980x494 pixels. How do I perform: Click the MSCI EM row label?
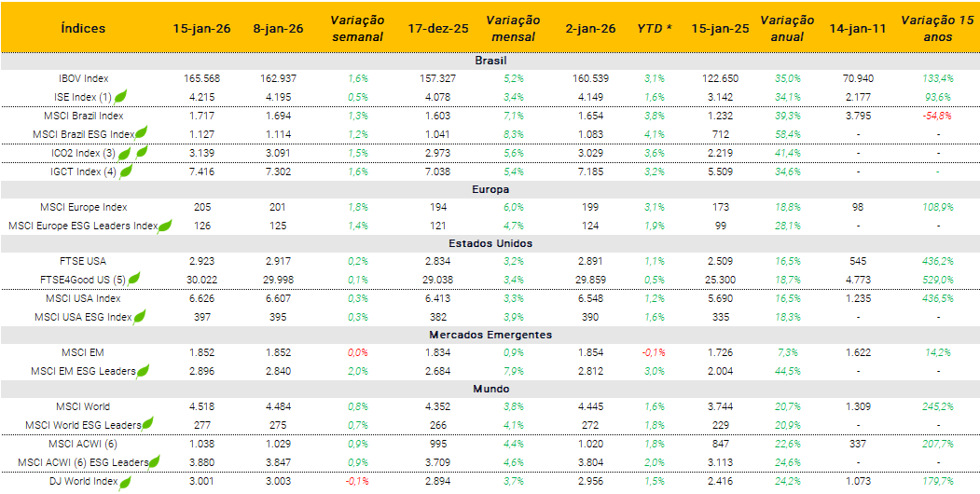click(83, 352)
